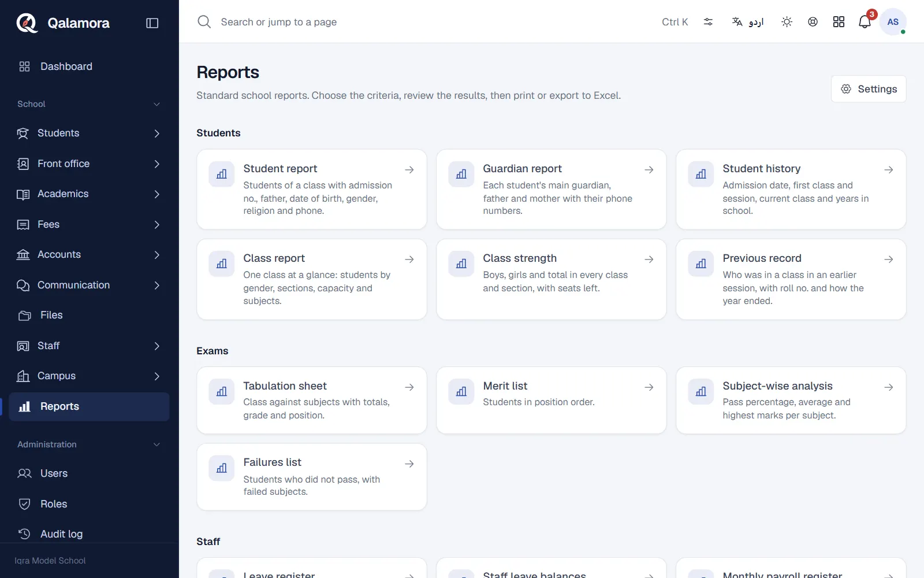The image size is (924, 578).
Task: Click Subject-wise analysis arrow icon
Action: 889,387
